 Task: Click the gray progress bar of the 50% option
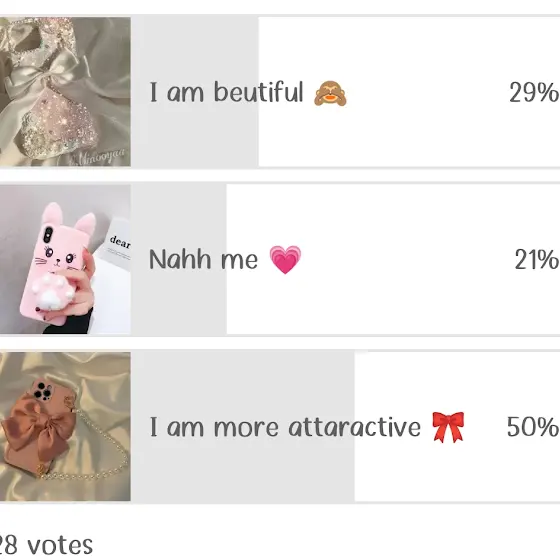point(243,426)
